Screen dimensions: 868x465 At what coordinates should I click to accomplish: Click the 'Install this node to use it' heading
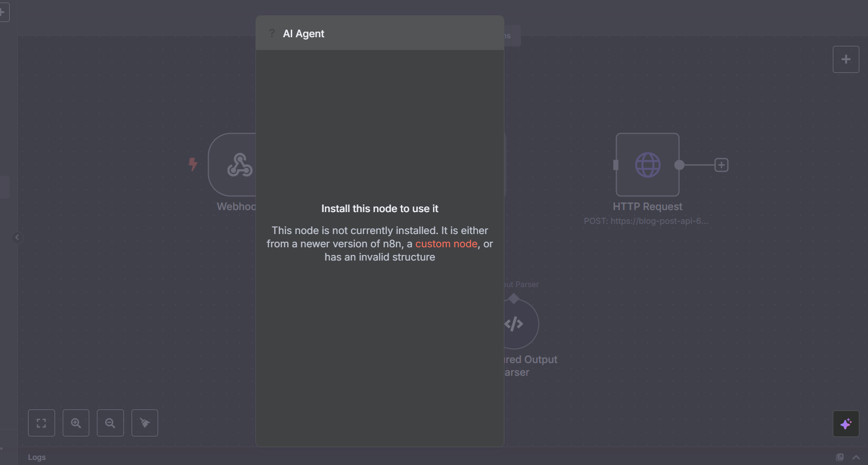[x=380, y=209]
